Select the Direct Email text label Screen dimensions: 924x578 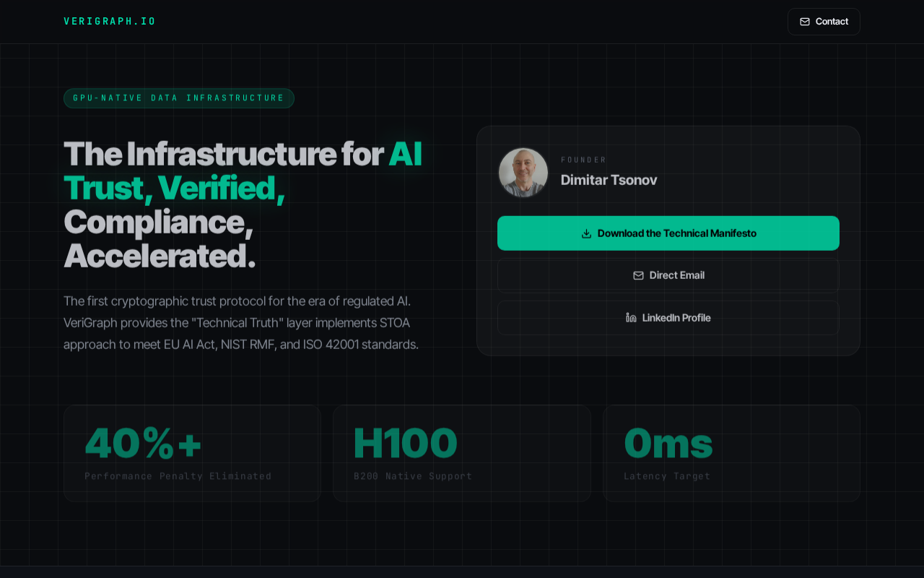676,275
